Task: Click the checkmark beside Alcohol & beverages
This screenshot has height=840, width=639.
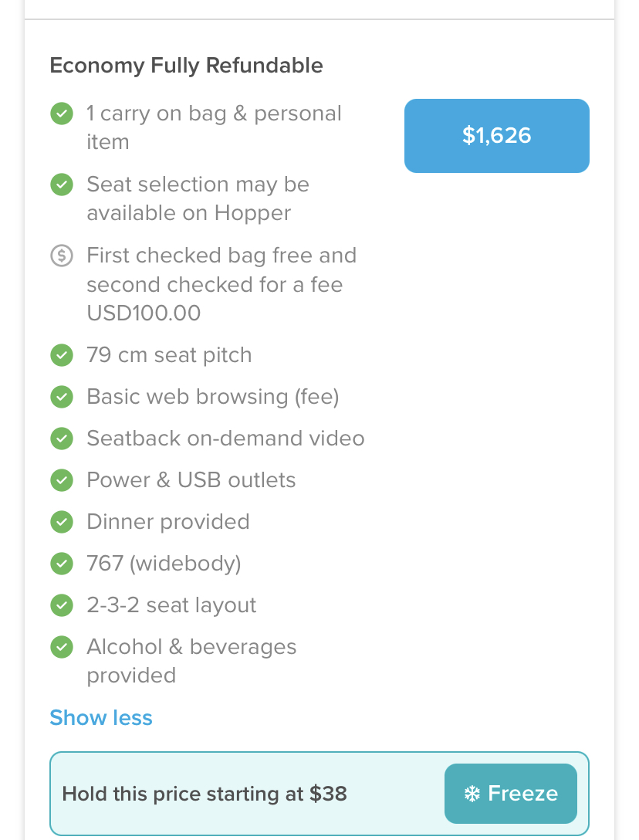Action: click(61, 647)
